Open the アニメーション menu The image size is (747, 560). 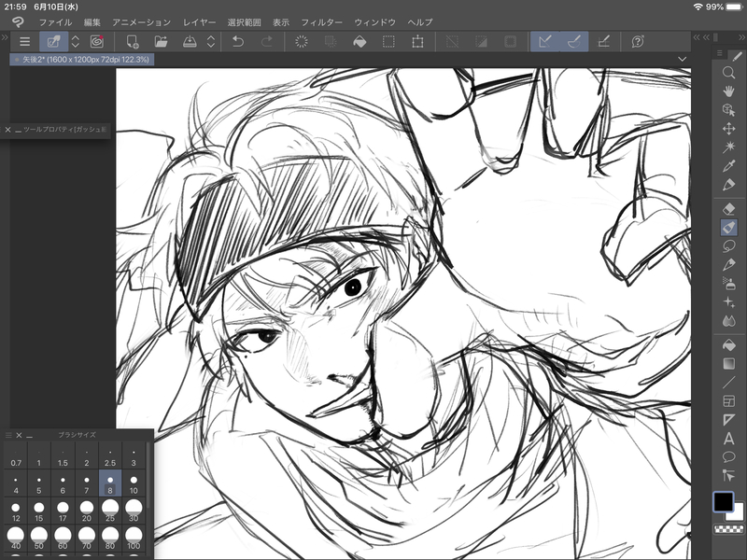(x=142, y=22)
